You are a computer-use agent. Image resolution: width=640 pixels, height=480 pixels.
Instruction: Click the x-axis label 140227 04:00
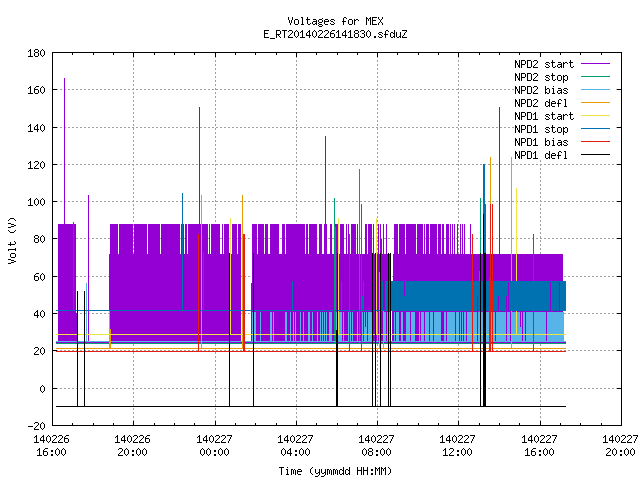pyautogui.click(x=295, y=446)
